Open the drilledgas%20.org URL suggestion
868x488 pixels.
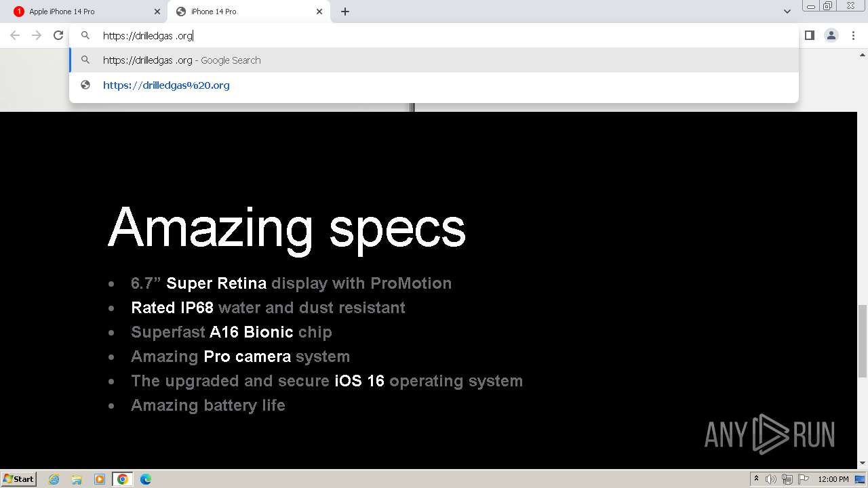tap(434, 85)
